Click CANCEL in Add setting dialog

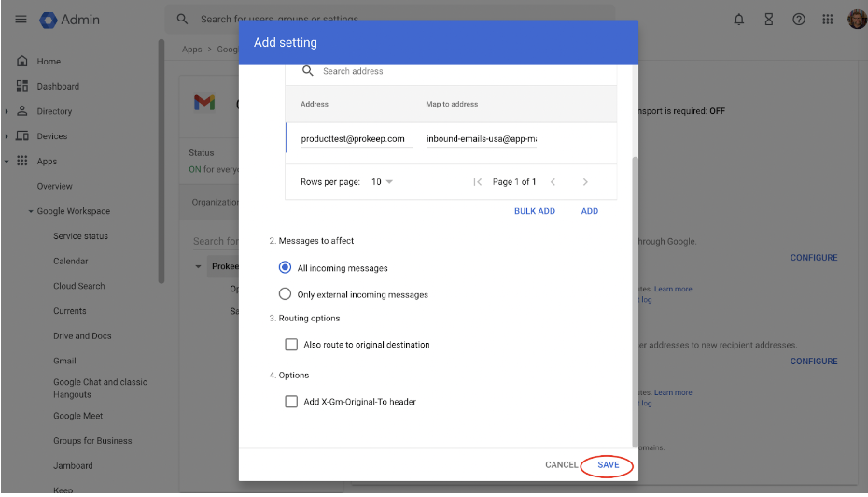561,465
